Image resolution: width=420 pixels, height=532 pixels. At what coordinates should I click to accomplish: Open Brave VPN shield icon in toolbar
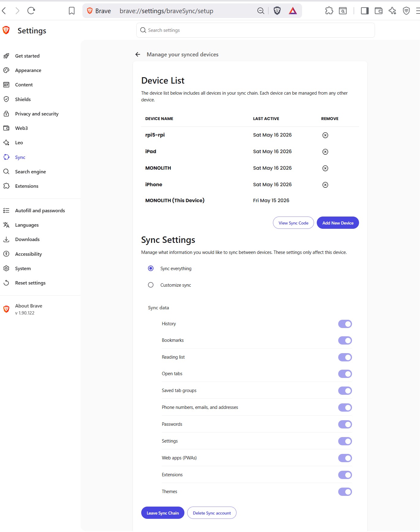click(x=406, y=11)
